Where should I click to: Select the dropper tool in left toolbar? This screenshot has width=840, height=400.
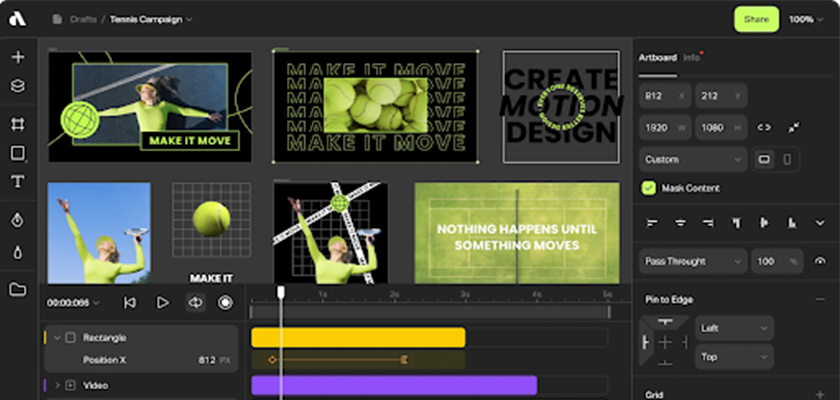click(x=18, y=252)
